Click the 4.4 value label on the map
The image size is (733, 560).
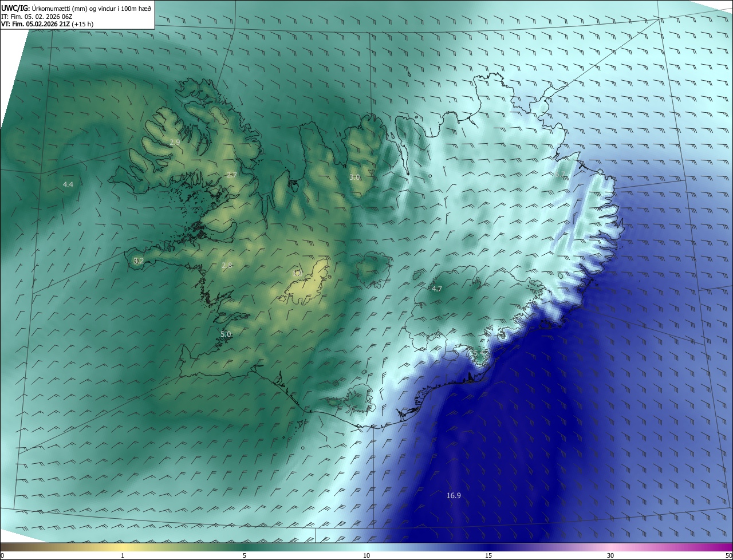68,184
